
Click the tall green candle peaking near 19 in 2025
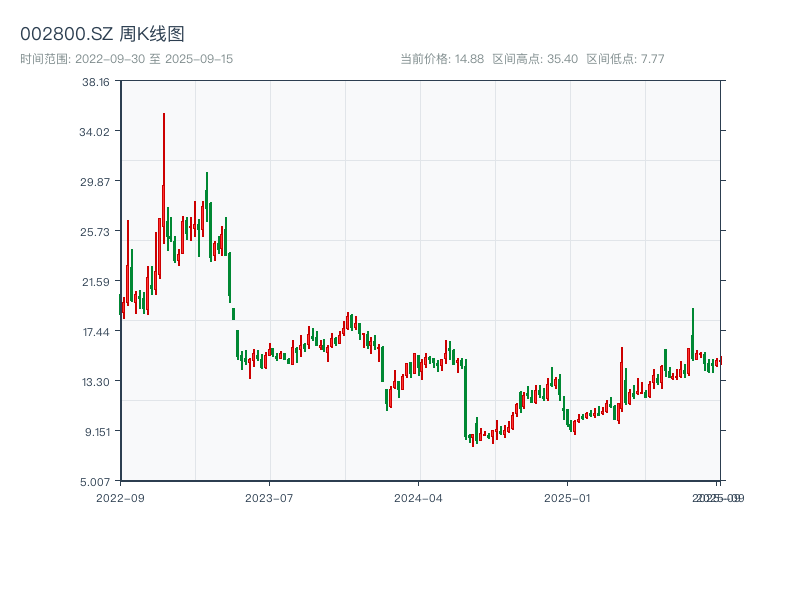693,334
